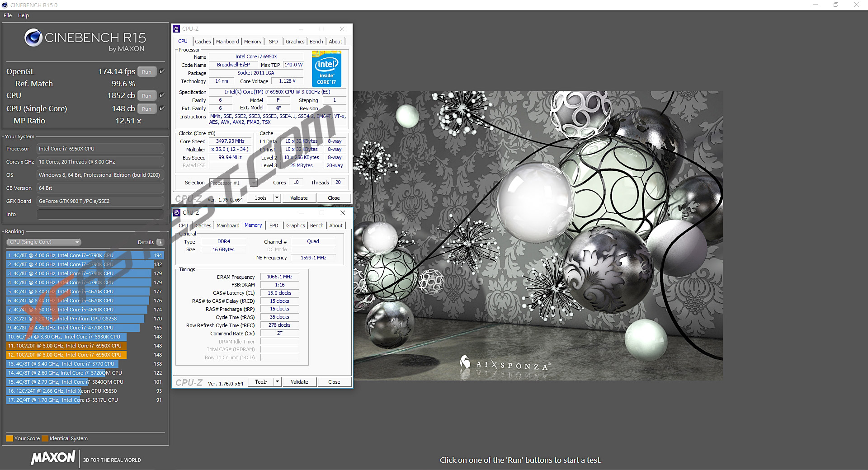The width and height of the screenshot is (868, 470).
Task: Click the GFX Board field 'GeForce GTX 980 Ti/PCIe/SSE2'
Action: pos(100,201)
